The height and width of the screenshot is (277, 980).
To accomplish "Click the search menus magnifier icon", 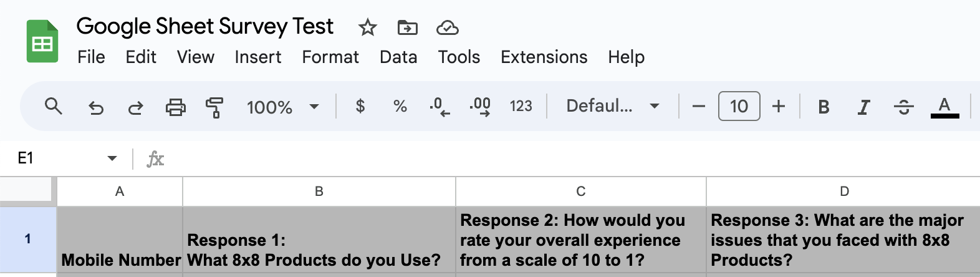I will [54, 107].
